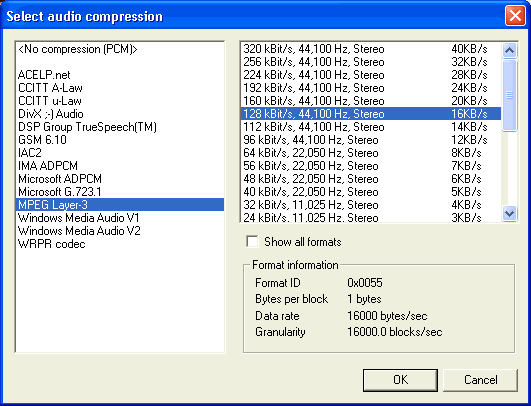
Task: Enable the Show all formats checkbox
Action: point(252,242)
